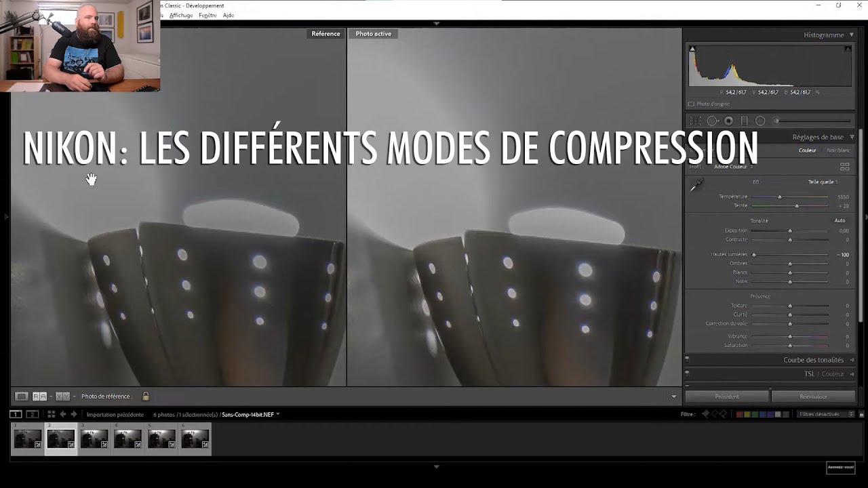
Task: Open the Adobe Couleur profile dropdown
Action: (x=734, y=167)
